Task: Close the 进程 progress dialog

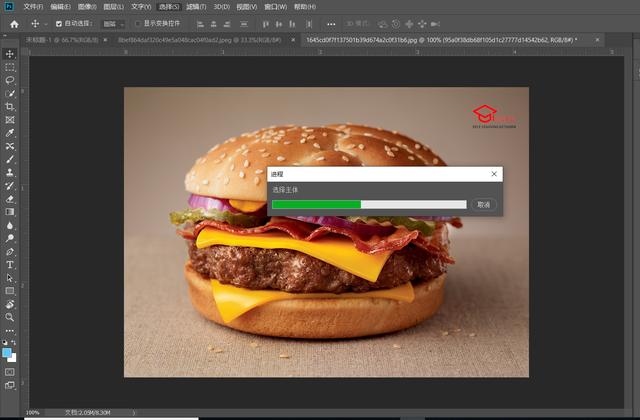Action: pos(494,174)
